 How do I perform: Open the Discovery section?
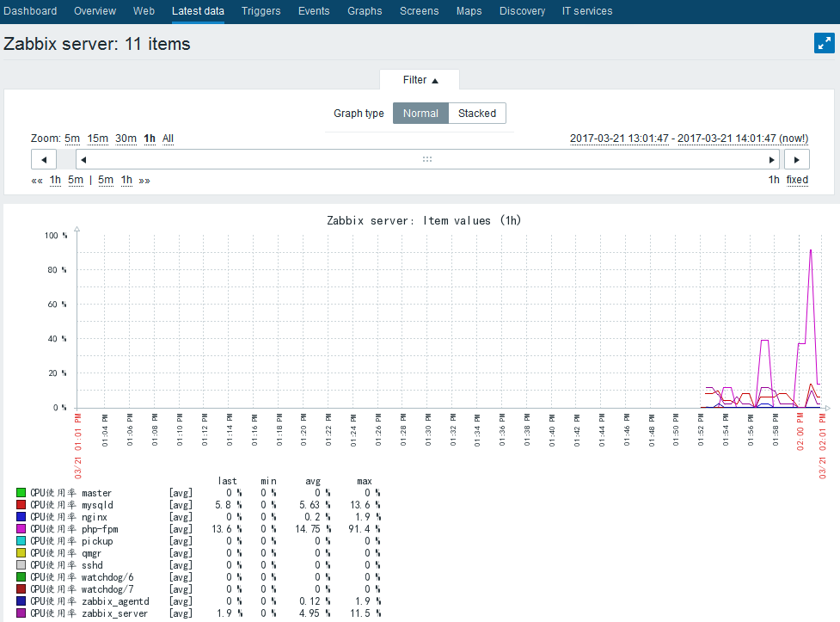point(522,10)
